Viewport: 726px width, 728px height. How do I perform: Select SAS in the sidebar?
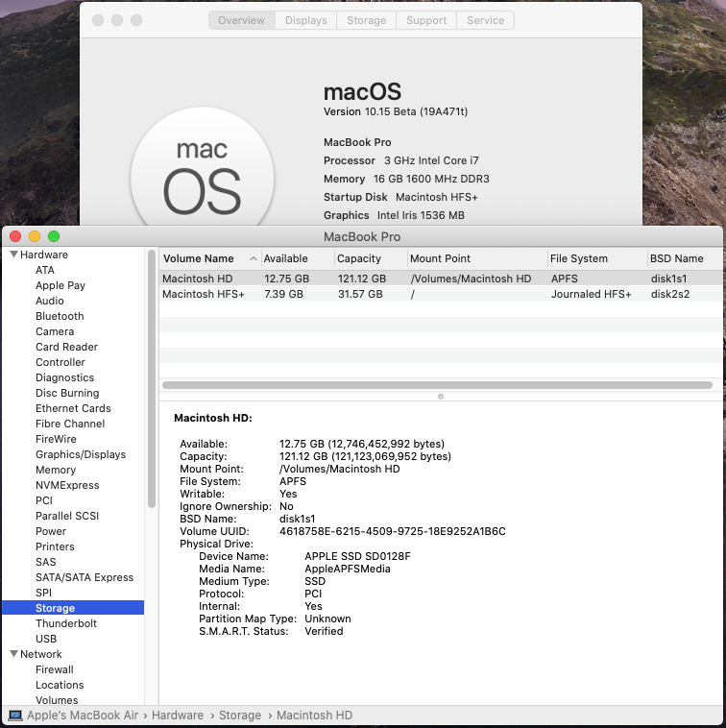pyautogui.click(x=45, y=562)
